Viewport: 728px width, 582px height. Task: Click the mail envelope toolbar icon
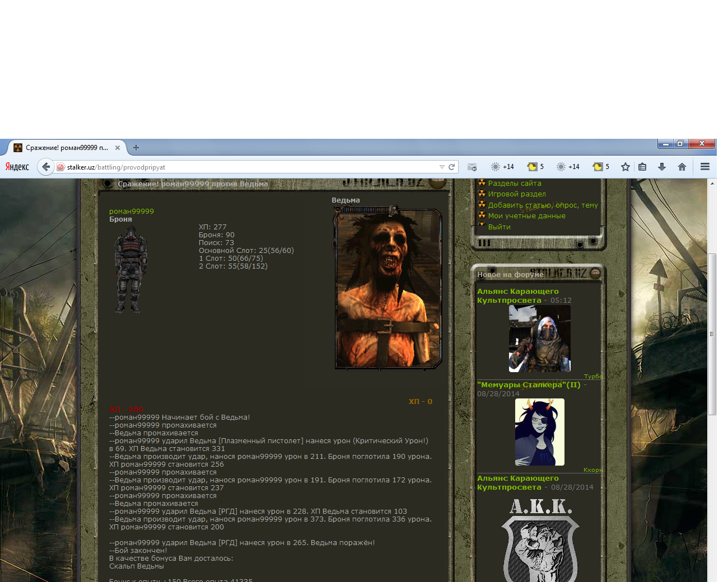point(472,167)
